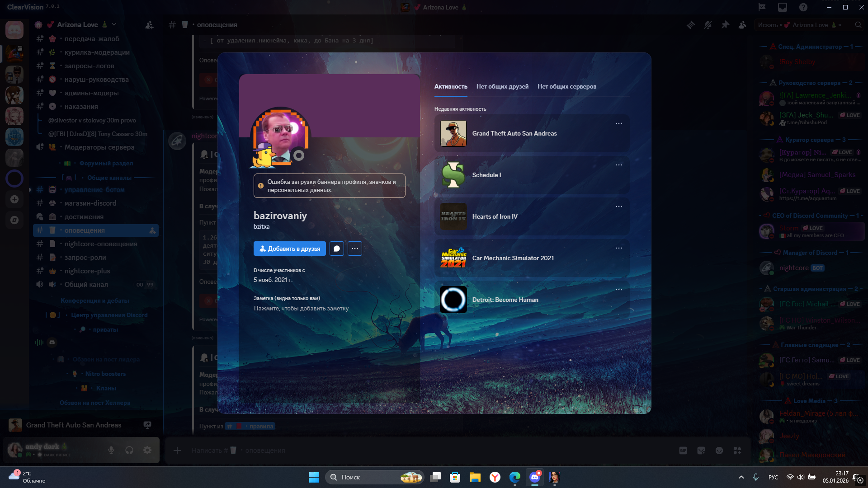Image resolution: width=868 pixels, height=488 pixels.
Task: Open the nightcore-оповещения channel
Action: point(100,244)
